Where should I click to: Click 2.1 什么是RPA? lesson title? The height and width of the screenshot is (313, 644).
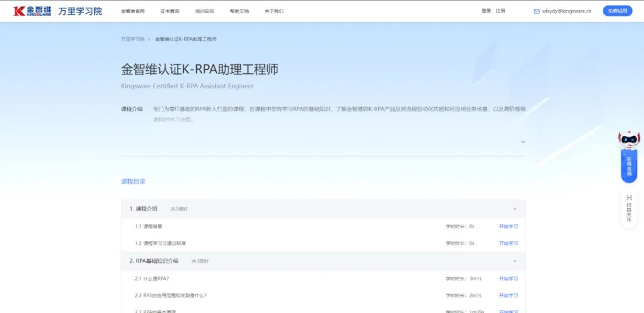tap(152, 278)
